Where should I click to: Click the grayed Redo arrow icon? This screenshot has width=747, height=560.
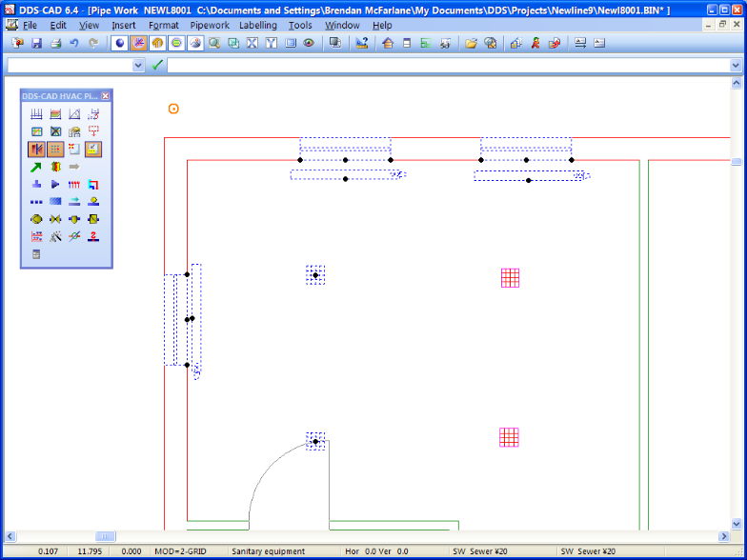coord(93,44)
